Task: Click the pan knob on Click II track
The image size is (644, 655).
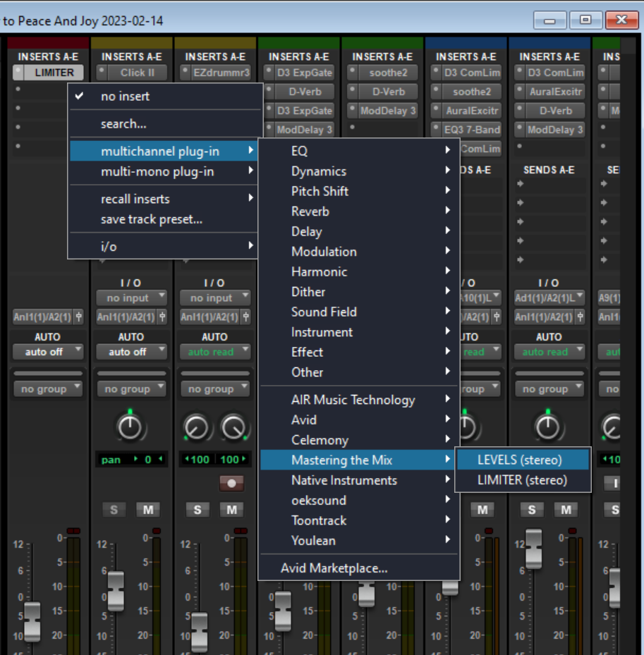Action: 130,427
